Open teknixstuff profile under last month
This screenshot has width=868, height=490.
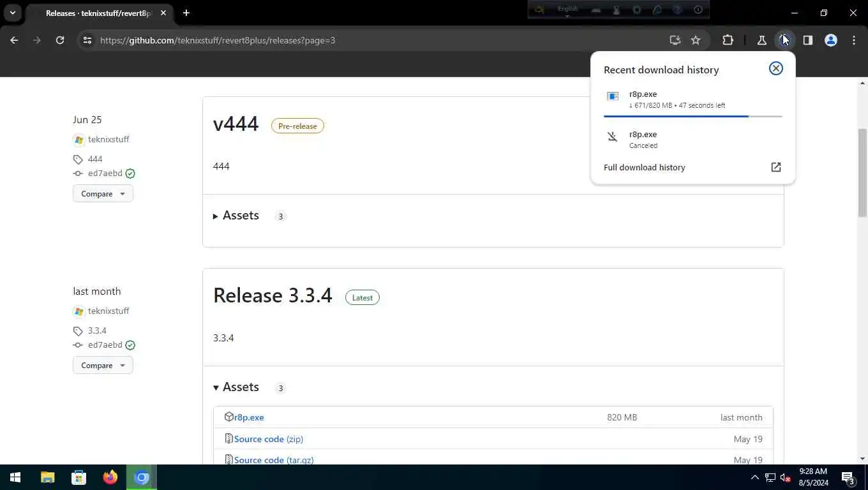pos(108,311)
